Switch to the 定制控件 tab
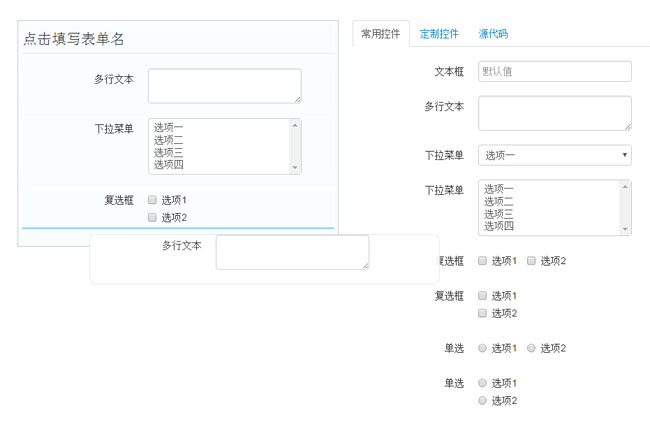Screen dimensions: 650x429 (439, 34)
